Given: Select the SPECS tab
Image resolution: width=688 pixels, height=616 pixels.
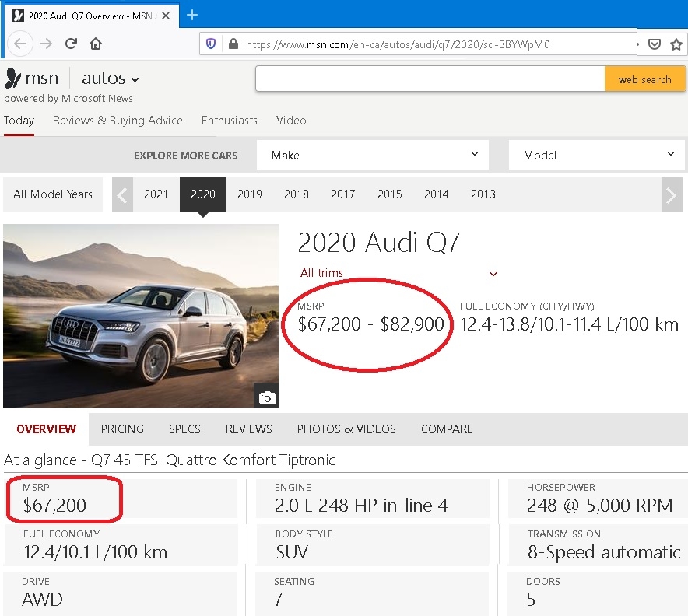Looking at the screenshot, I should tap(184, 429).
